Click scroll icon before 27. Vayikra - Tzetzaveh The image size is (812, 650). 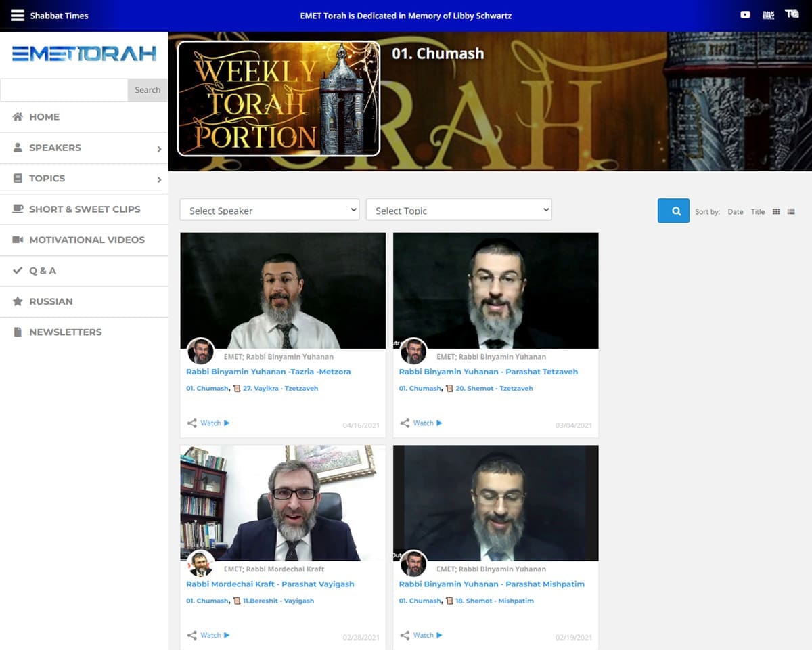(237, 389)
